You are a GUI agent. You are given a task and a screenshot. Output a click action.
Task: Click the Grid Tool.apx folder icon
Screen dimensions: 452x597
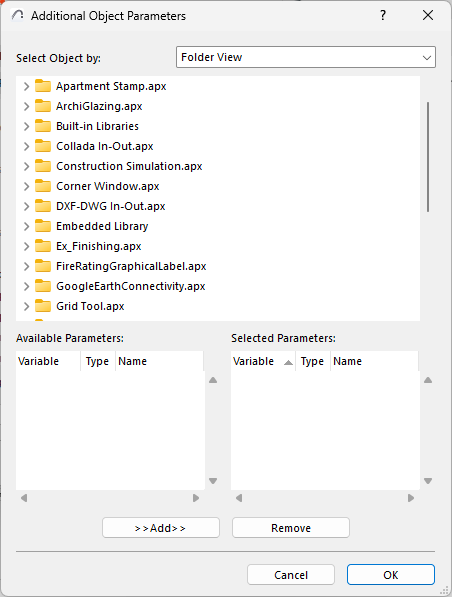(x=43, y=306)
